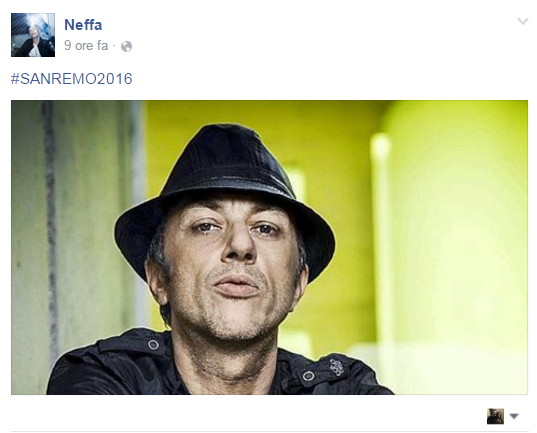Tap the blue 'Neffa' author name
The width and height of the screenshot is (537, 433).
coord(83,25)
